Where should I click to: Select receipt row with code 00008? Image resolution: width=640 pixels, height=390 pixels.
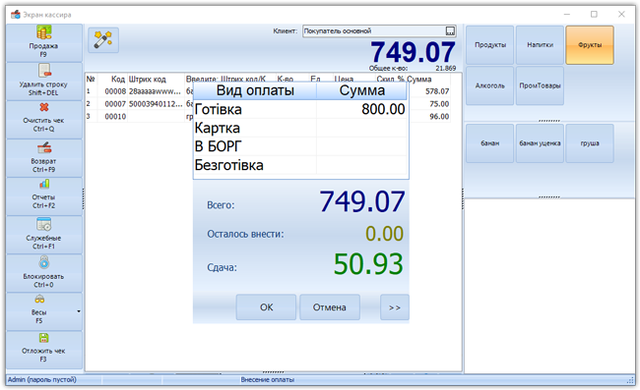click(268, 91)
